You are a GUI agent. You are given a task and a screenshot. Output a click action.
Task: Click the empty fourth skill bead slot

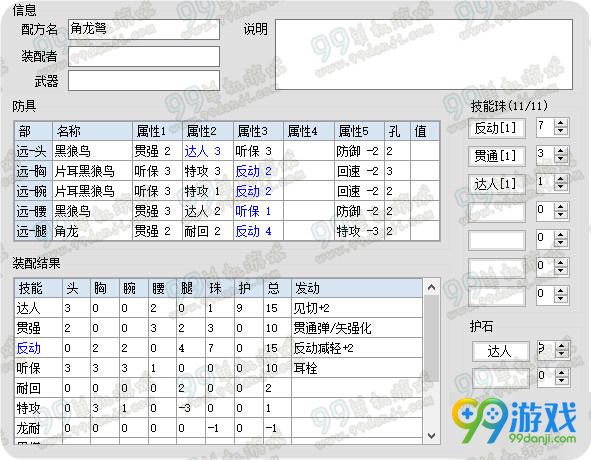click(497, 212)
